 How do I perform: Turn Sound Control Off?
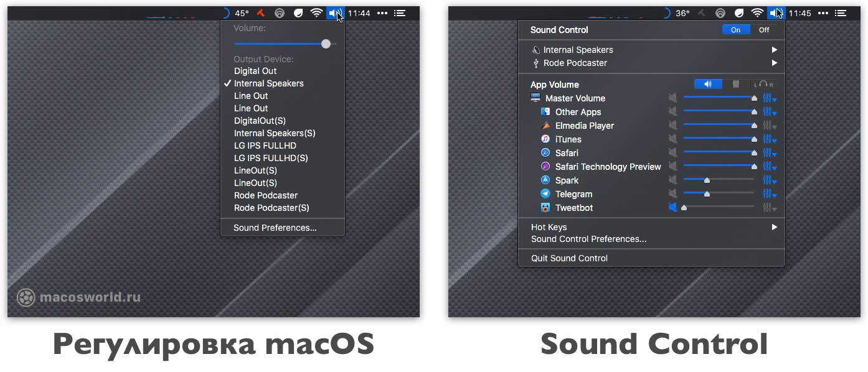tap(764, 30)
